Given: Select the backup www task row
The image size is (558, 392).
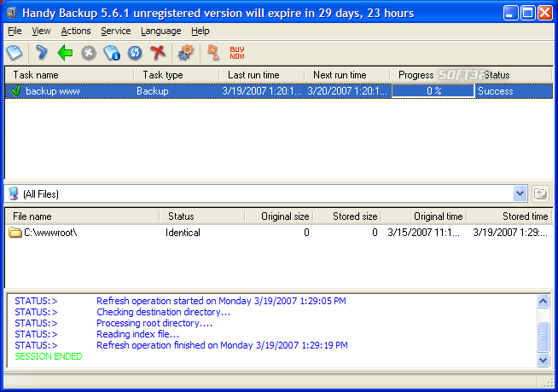Looking at the screenshot, I should [279, 91].
